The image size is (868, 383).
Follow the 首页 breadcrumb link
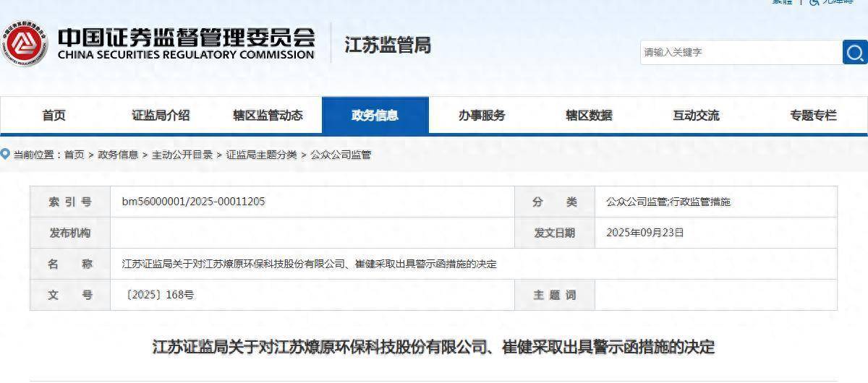click(75, 155)
